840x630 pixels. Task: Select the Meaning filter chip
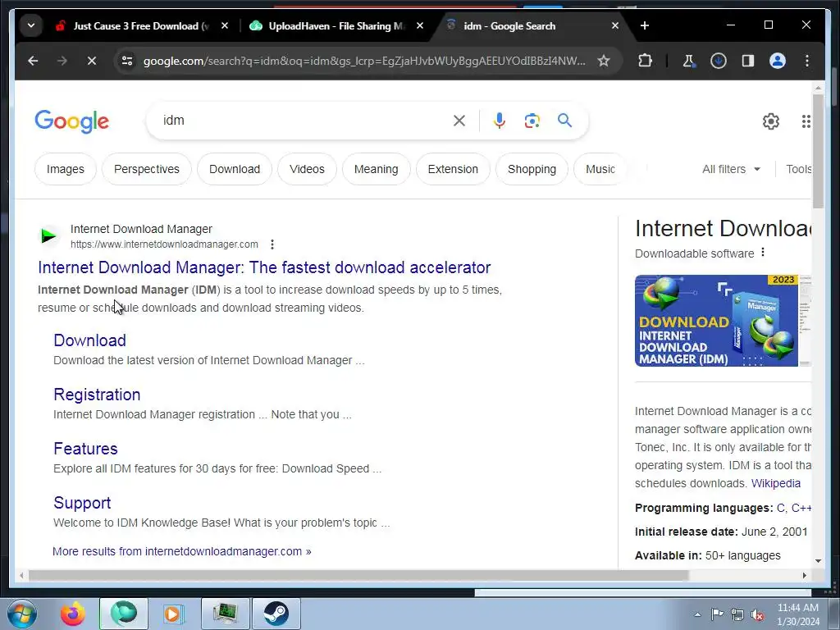point(376,169)
